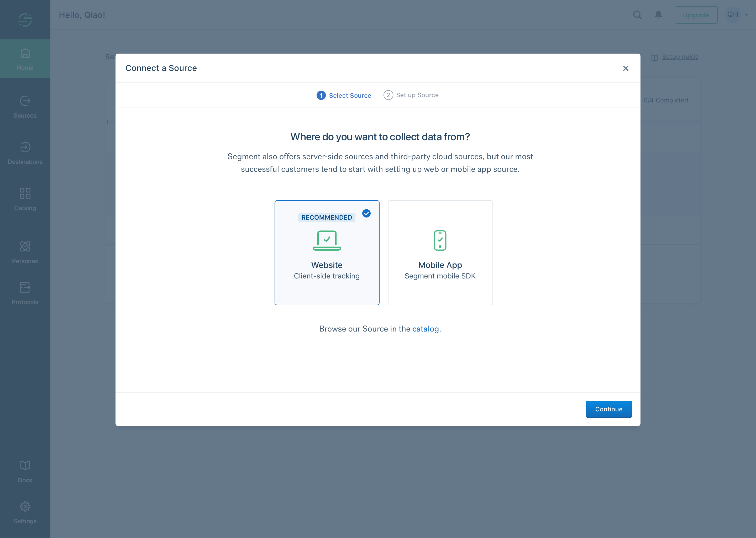
Task: Open the notifications bell
Action: pos(658,15)
